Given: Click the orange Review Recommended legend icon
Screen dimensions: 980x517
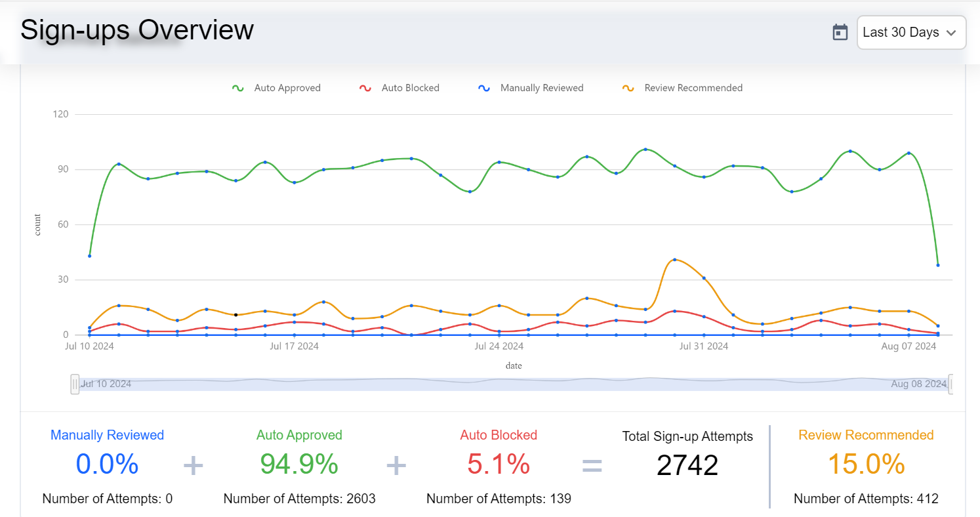Looking at the screenshot, I should 628,88.
